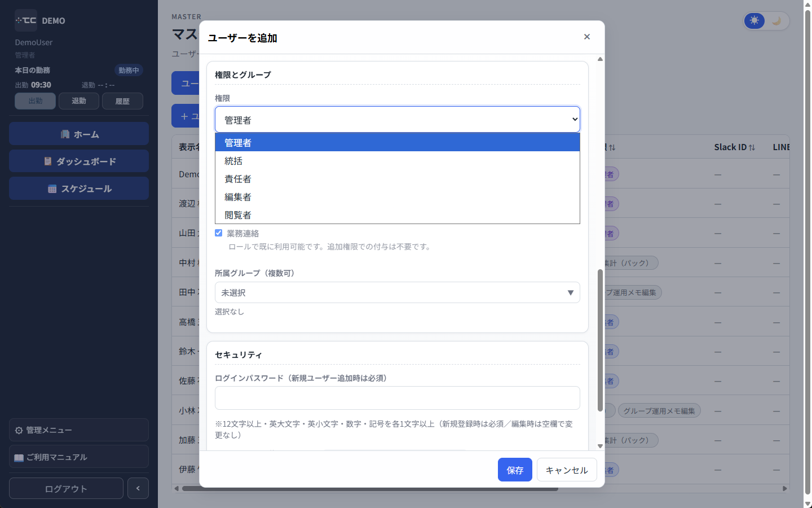Click the table scroll-right arrow
The height and width of the screenshot is (508, 812).
click(785, 488)
